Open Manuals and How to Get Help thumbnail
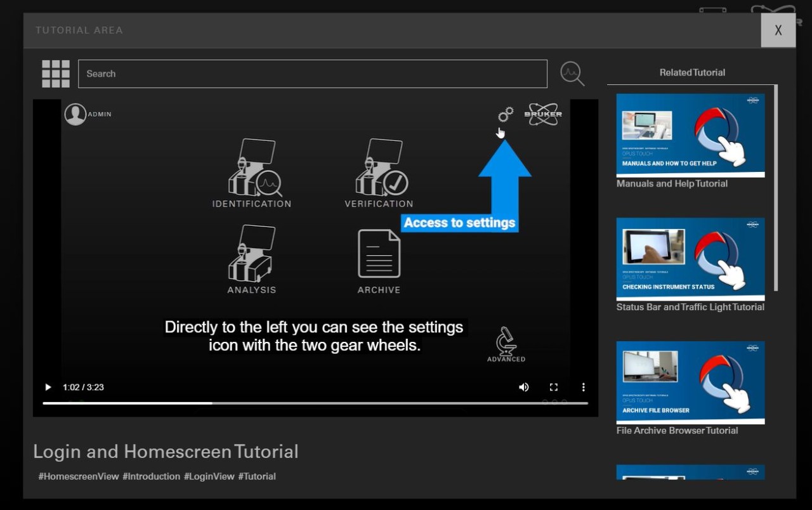812x510 pixels. [x=690, y=135]
